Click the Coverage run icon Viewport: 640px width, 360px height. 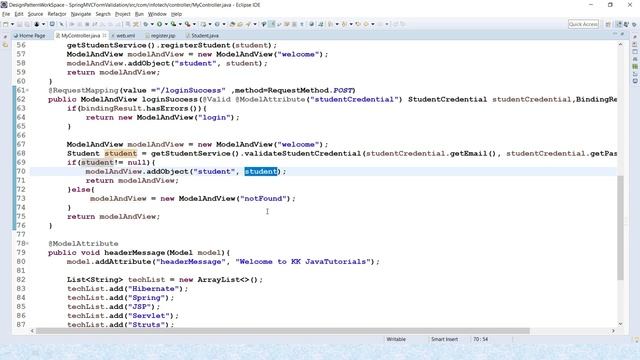pos(173,24)
